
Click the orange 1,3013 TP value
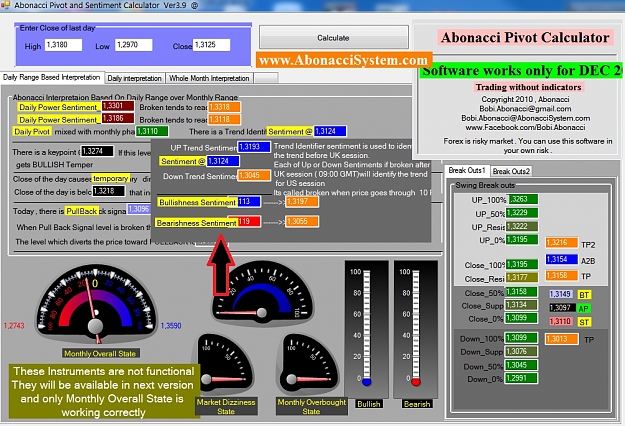[562, 339]
